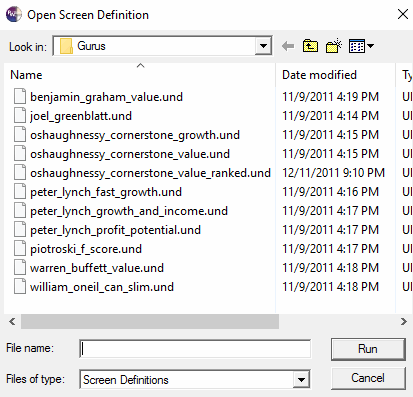Click file icon of peter_lynch_growth_and_income.und

pyautogui.click(x=20, y=211)
